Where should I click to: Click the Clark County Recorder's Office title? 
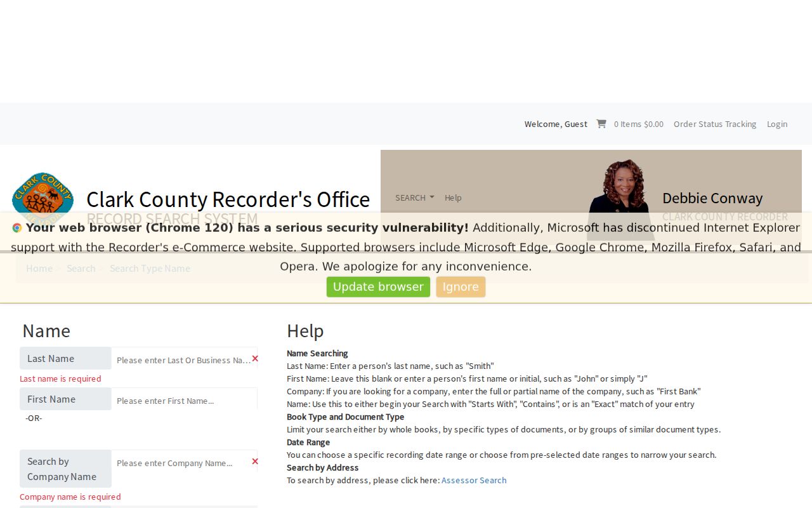click(x=228, y=199)
